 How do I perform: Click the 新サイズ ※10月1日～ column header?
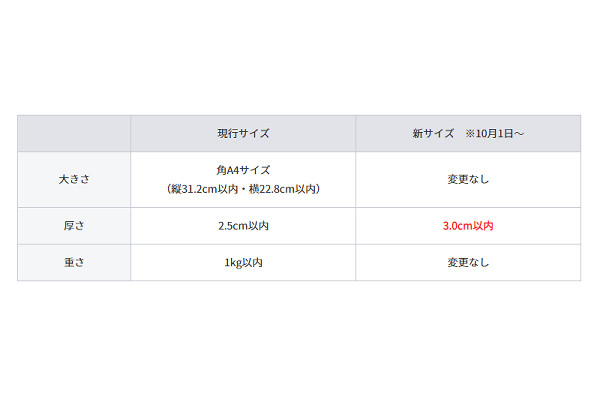tap(468, 133)
